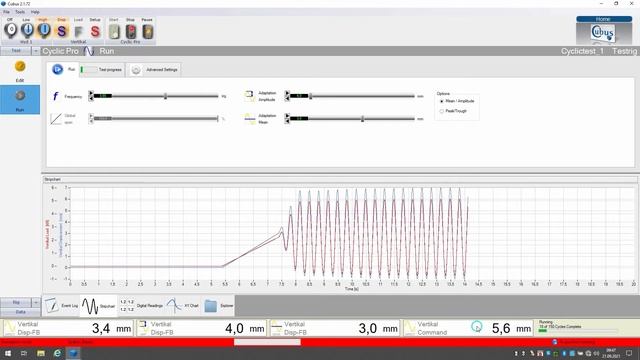640x360 pixels.
Task: Open Internet Explorer from taskbar
Action: pos(57,353)
